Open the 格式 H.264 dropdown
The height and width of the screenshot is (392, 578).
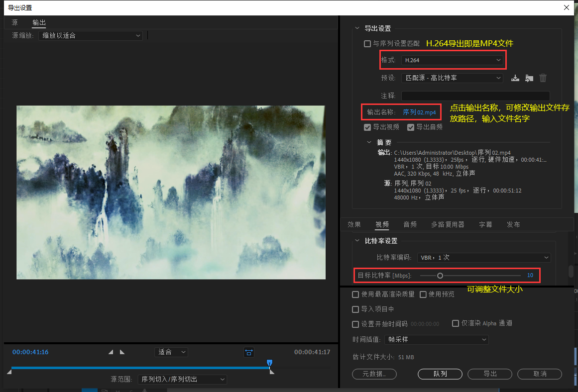pyautogui.click(x=452, y=60)
